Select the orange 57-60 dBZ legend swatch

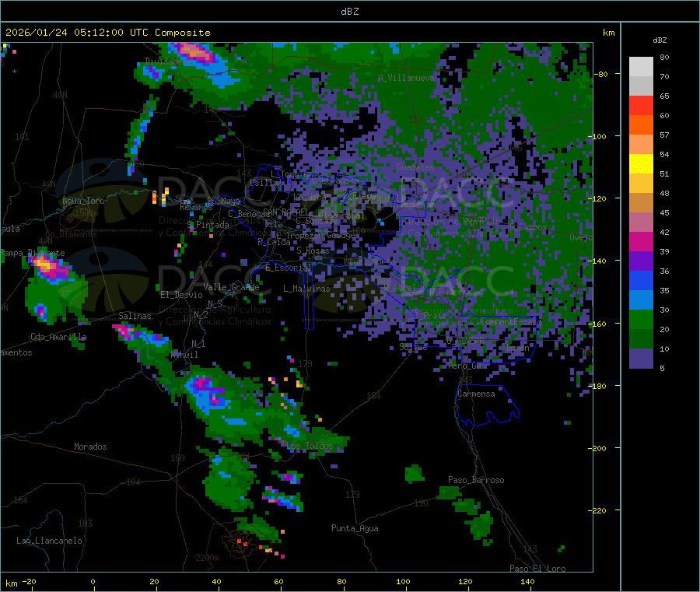(x=641, y=125)
